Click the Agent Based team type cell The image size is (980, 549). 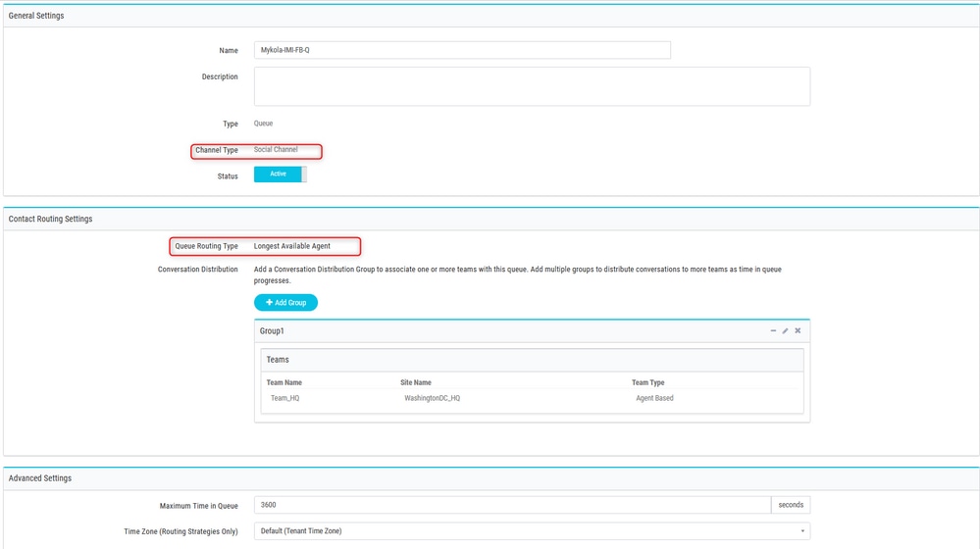[x=654, y=398]
